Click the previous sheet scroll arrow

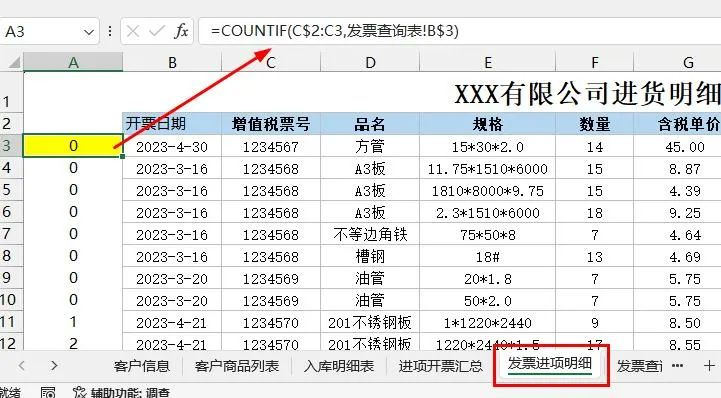(x=22, y=366)
